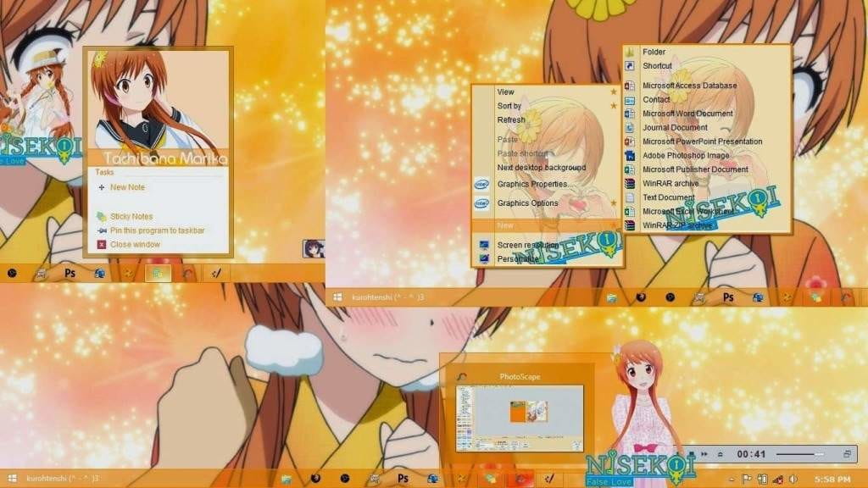868x488 pixels.
Task: Click the volume icon in the system tray
Action: (793, 479)
